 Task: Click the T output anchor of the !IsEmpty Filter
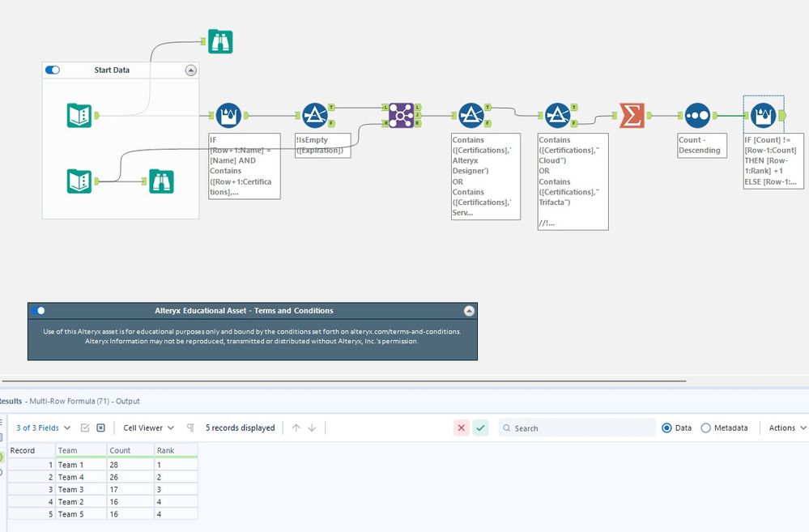point(331,108)
